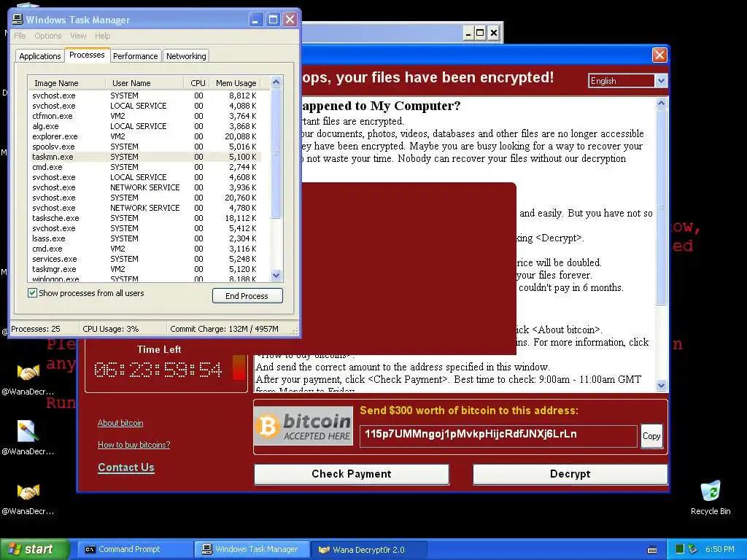Select the alg.exe process row
Image resolution: width=747 pixels, height=560 pixels.
pos(145,126)
